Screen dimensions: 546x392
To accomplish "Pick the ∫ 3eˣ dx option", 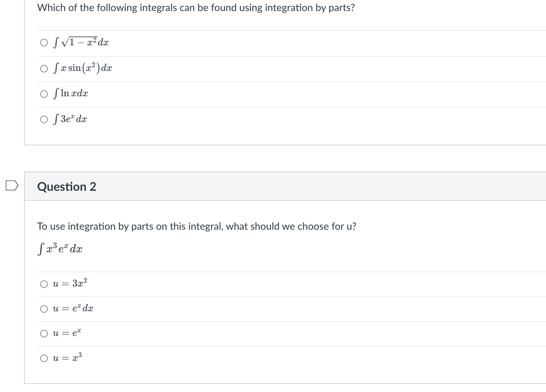I will 44,120.
